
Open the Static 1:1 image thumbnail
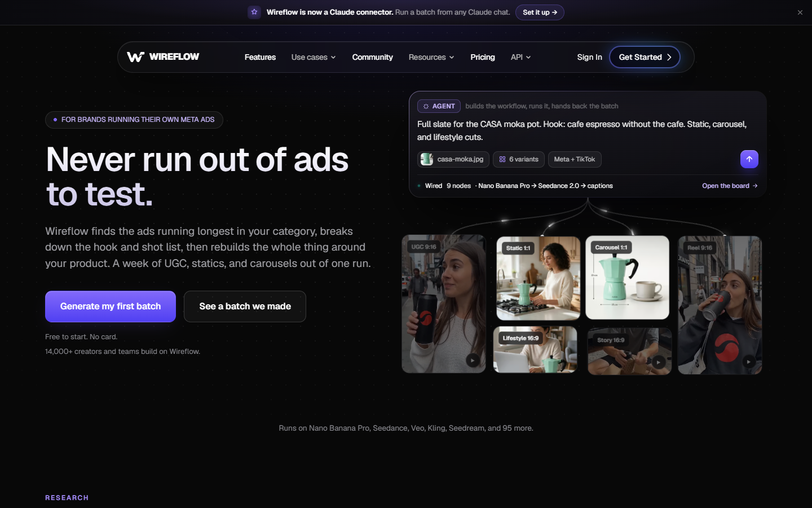tap(538, 278)
